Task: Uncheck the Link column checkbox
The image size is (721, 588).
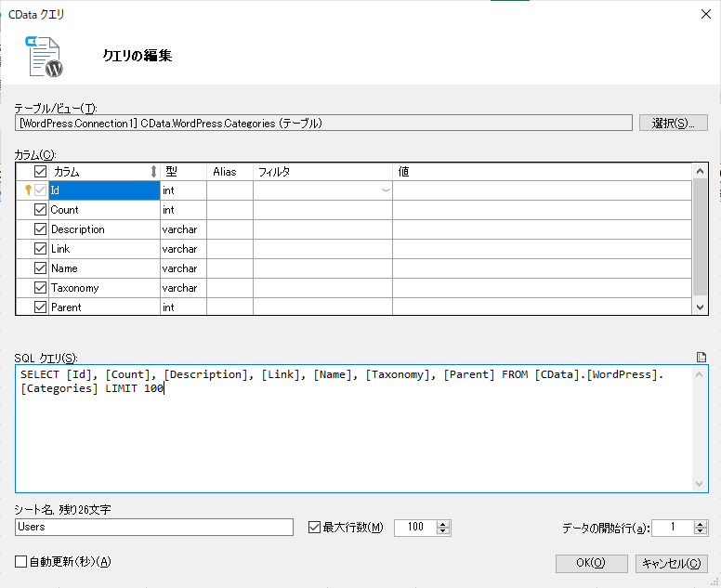Action: pyautogui.click(x=41, y=249)
